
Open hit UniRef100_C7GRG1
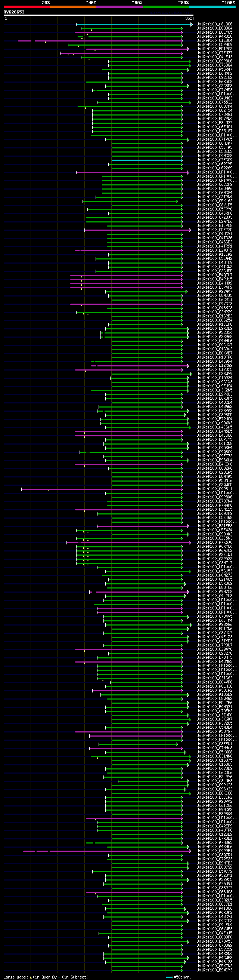pyautogui.click(x=215, y=115)
